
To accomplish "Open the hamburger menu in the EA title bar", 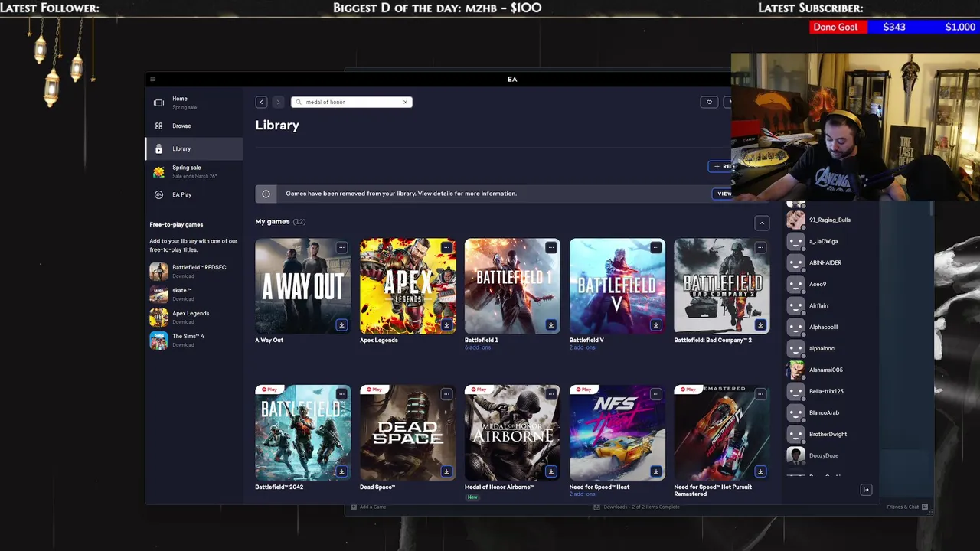I will [152, 79].
